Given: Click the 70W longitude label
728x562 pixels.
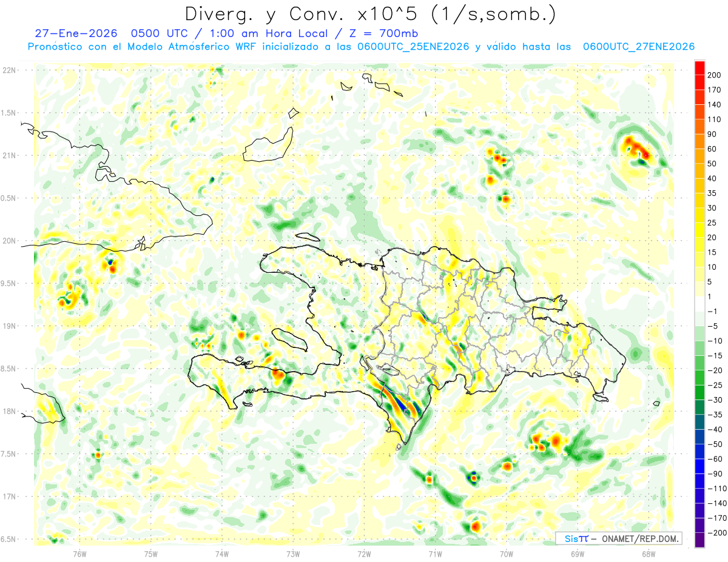Looking at the screenshot, I should coord(507,554).
